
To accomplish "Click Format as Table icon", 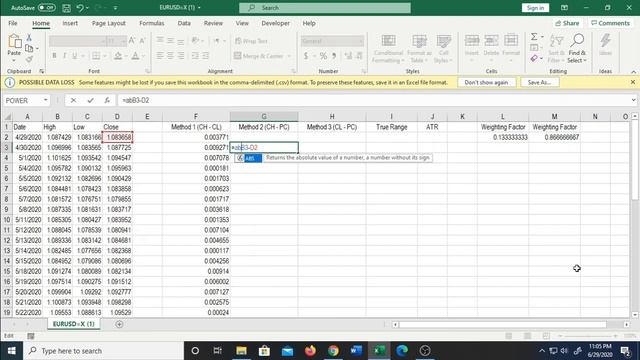I will pyautogui.click(x=419, y=48).
